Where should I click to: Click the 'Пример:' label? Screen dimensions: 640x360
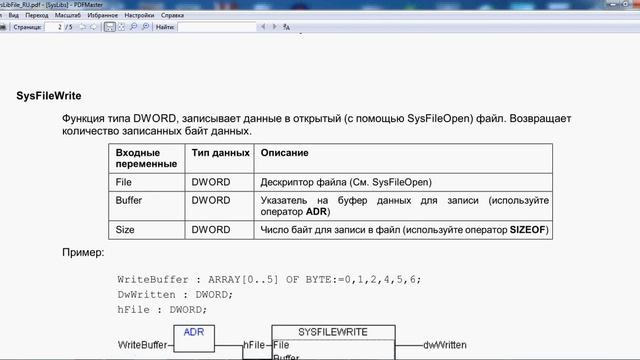click(83, 253)
